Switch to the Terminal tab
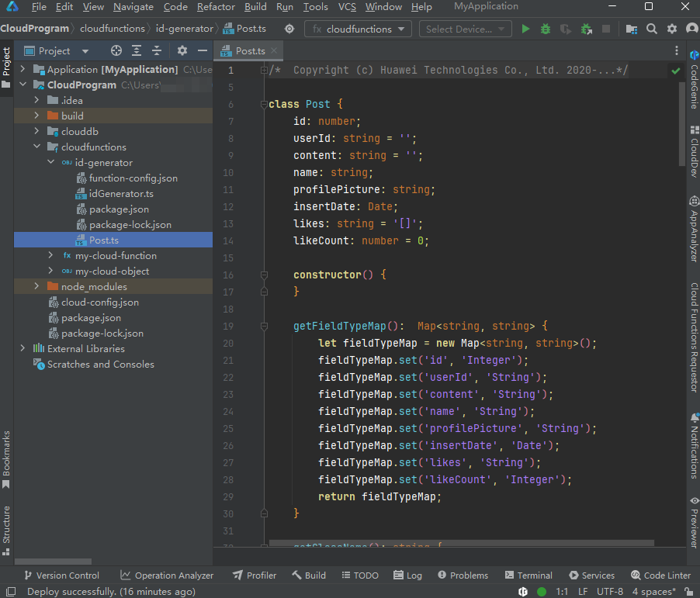Image resolution: width=700 pixels, height=598 pixels. coord(528,576)
